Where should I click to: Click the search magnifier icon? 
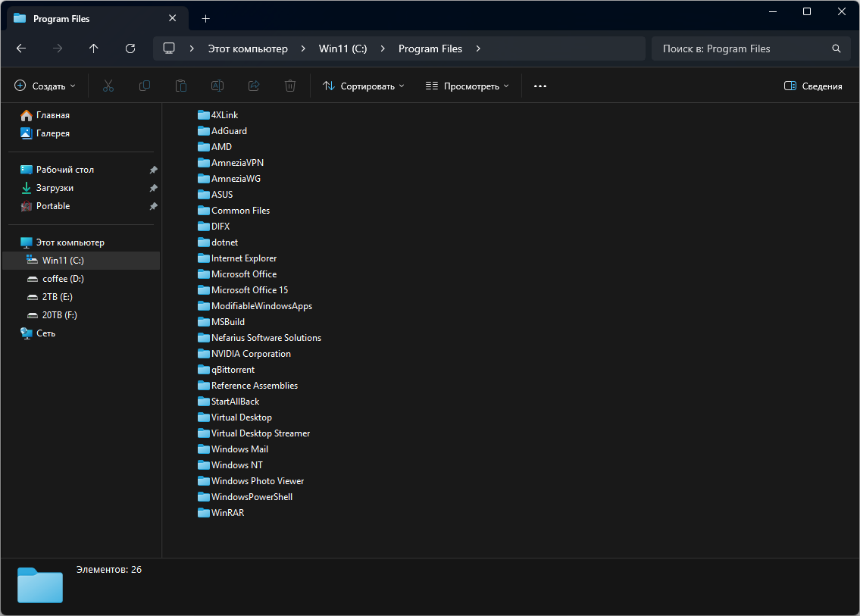pyautogui.click(x=836, y=48)
